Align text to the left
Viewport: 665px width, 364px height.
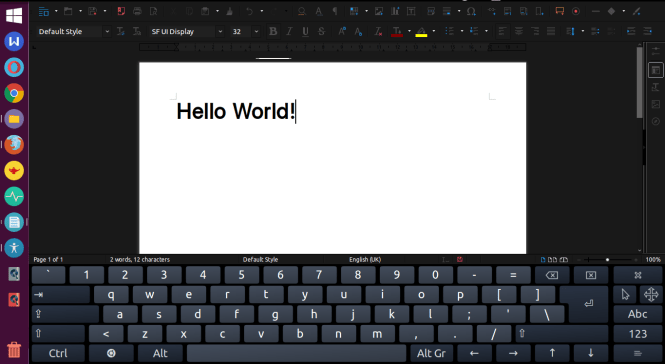[502, 31]
